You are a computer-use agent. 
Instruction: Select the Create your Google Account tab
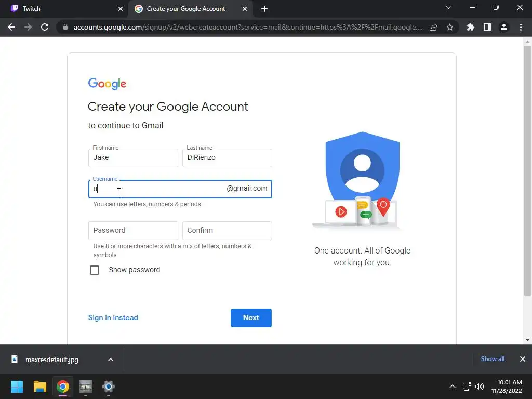coord(191,9)
